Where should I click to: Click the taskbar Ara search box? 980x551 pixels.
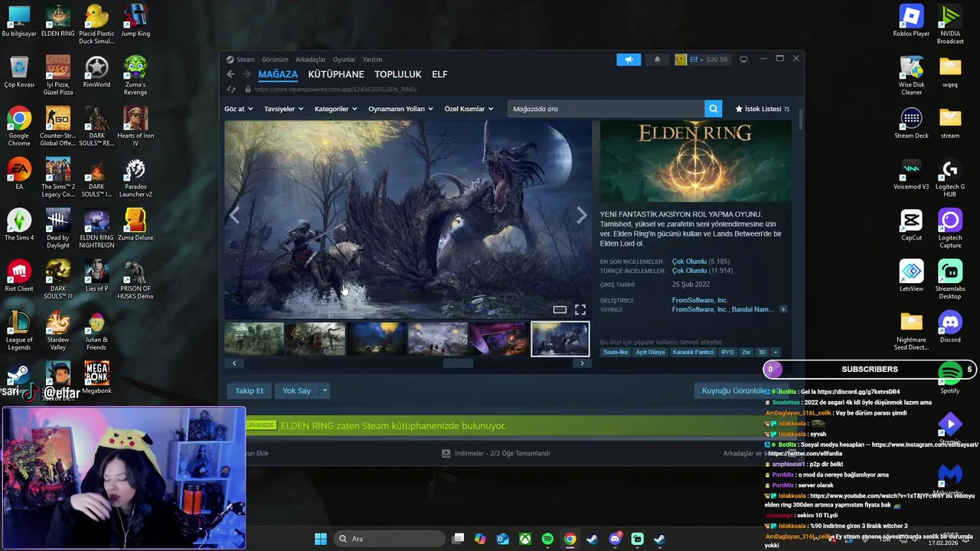click(389, 539)
